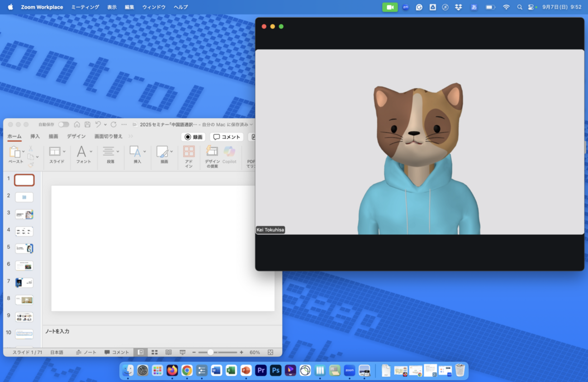This screenshot has height=382, width=588.
Task: Click the Insert (挿入) text box icon in ribbon
Action: [x=135, y=151]
